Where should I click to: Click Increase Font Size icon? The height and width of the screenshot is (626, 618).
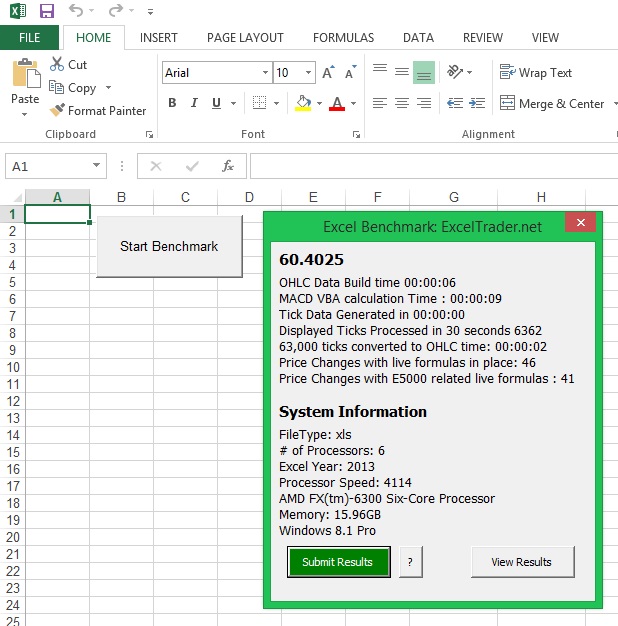pos(329,72)
